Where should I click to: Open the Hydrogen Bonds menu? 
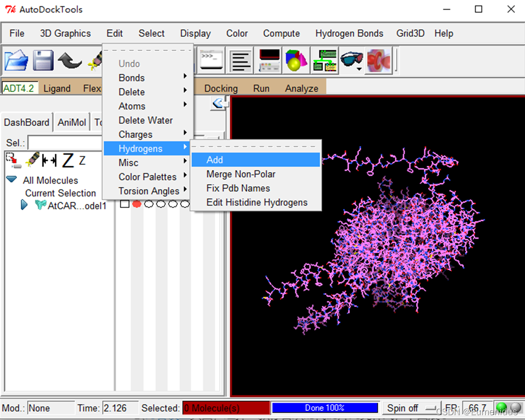click(x=349, y=33)
